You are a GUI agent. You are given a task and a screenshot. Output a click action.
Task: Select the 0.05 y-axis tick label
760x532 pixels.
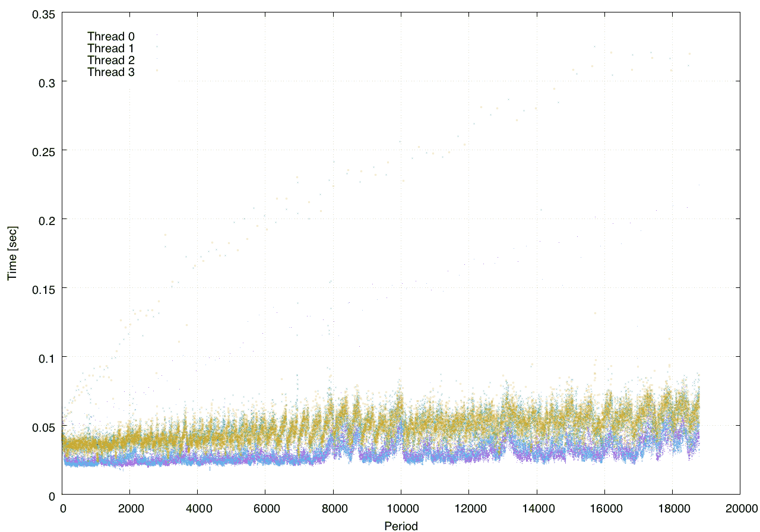point(42,426)
